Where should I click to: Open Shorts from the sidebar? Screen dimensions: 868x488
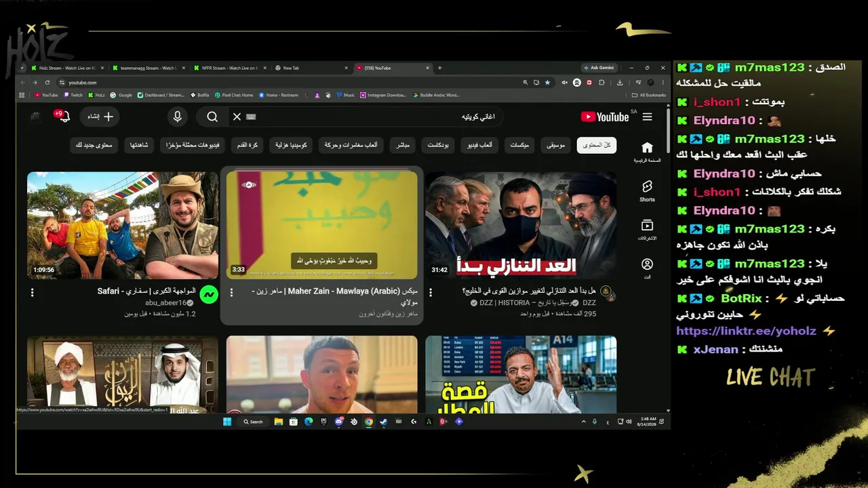[x=647, y=190]
